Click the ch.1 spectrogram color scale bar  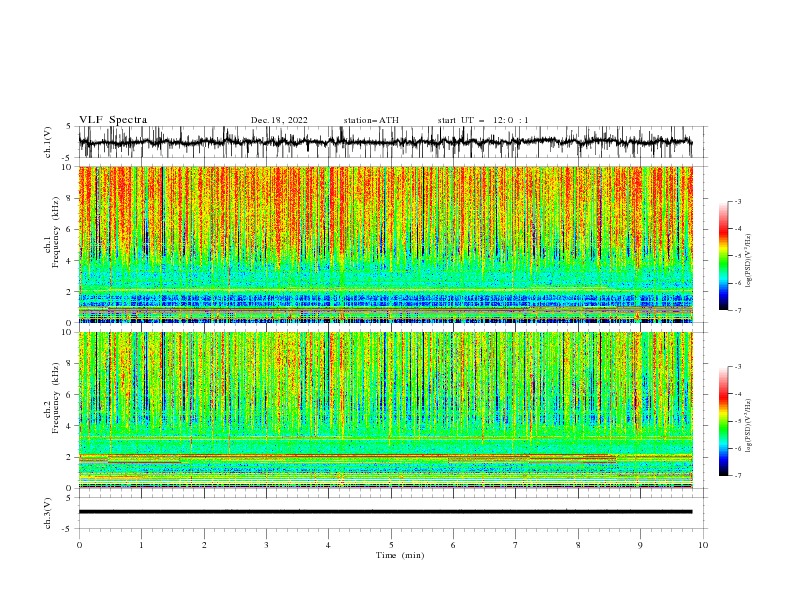point(724,256)
